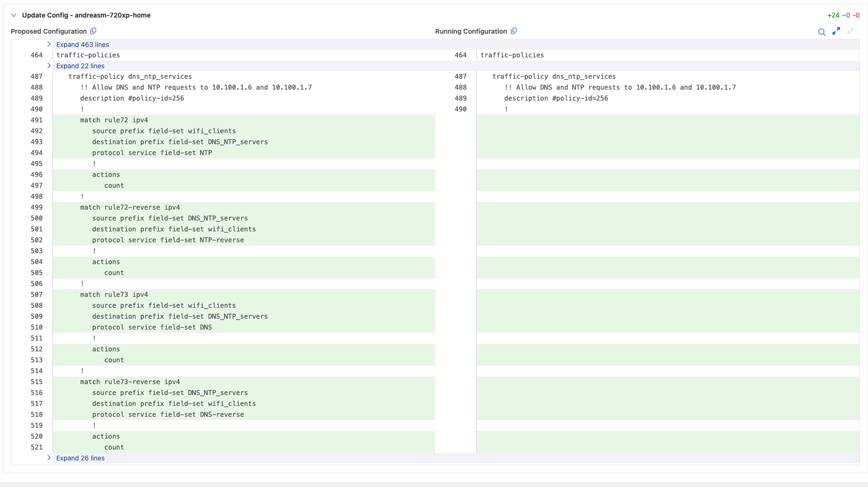Click 'traffic-policies' line in the Running Configuration pane
The width and height of the screenshot is (868, 487).
point(512,55)
